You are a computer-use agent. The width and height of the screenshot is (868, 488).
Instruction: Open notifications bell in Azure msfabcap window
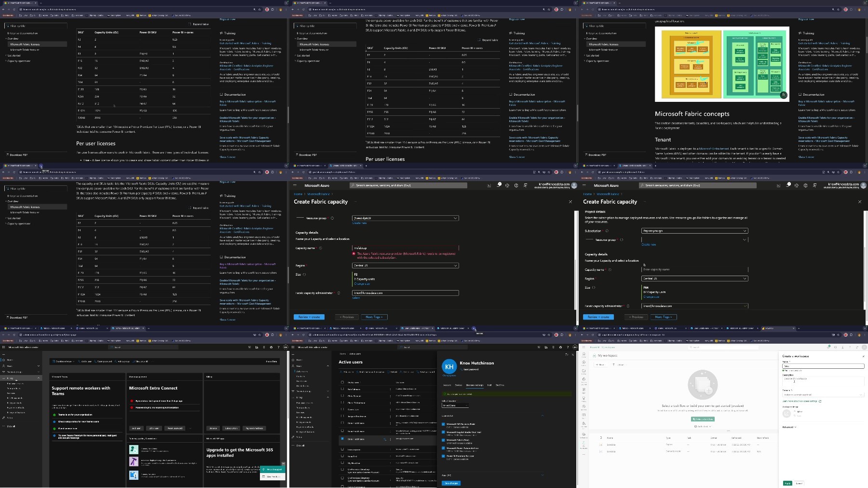[499, 185]
